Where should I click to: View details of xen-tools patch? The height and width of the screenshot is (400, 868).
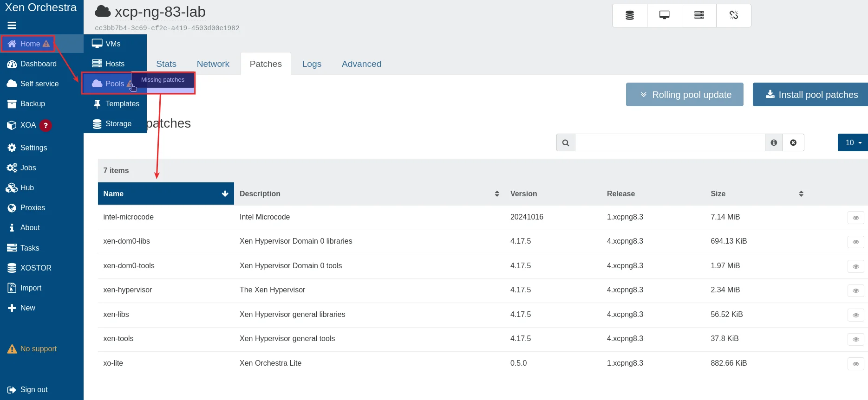[855, 339]
